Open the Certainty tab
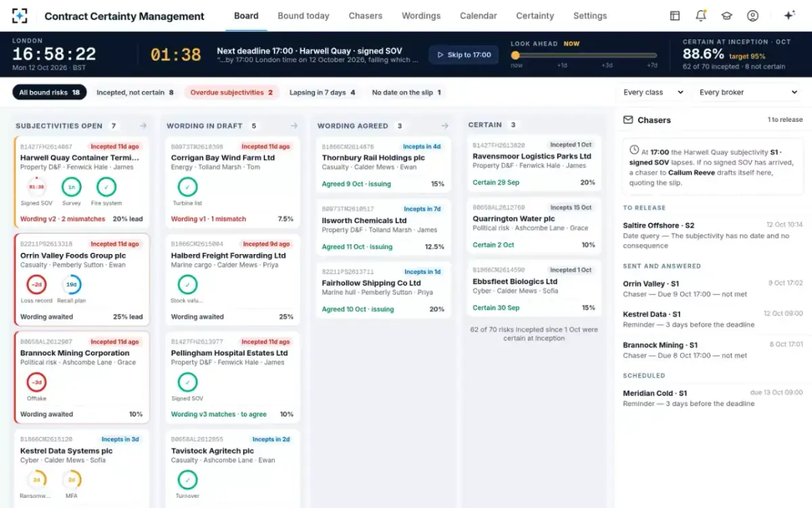This screenshot has width=812, height=508. (x=535, y=16)
